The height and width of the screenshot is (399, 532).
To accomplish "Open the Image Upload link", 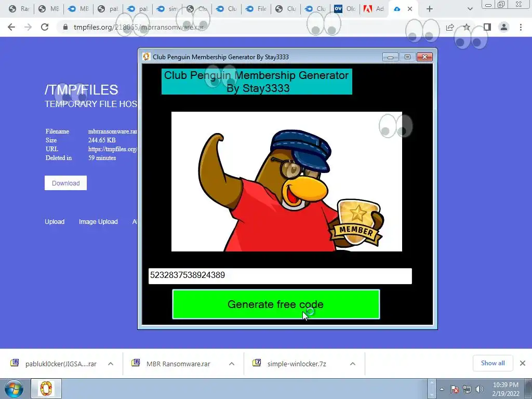I will coord(98,221).
